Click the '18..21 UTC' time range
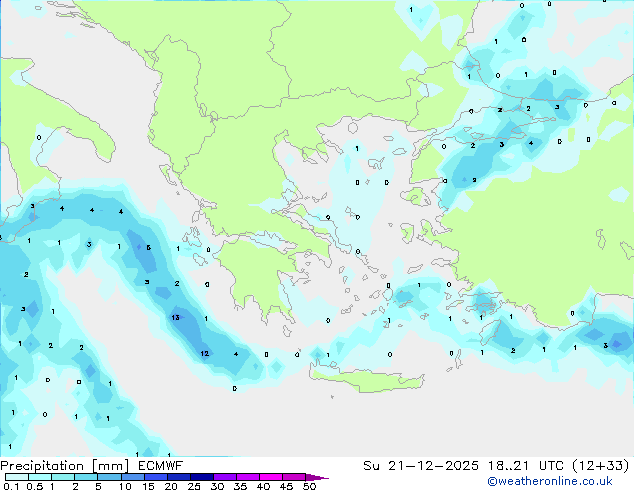The image size is (634, 490). coord(526,466)
